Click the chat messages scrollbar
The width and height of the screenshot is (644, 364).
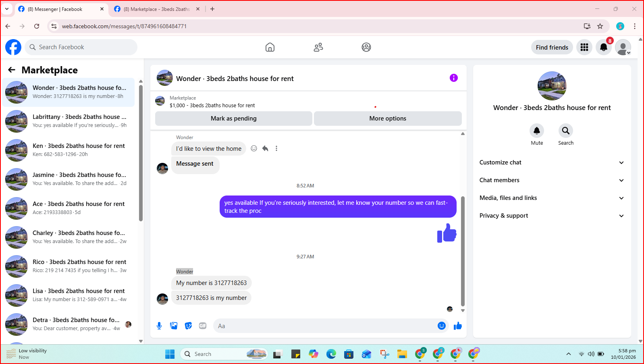[463, 251]
